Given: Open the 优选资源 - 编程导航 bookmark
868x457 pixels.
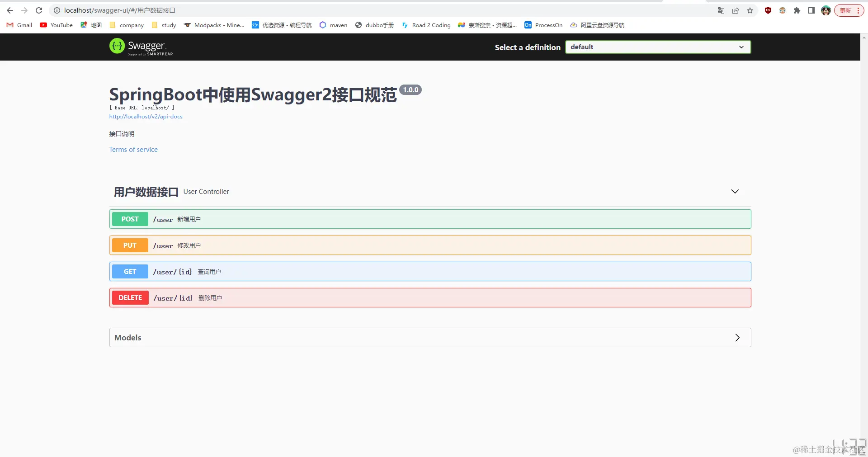Looking at the screenshot, I should coord(282,25).
